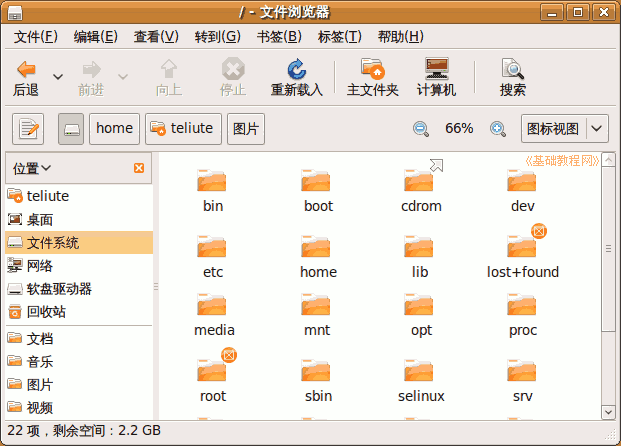This screenshot has width=621, height=446.
Task: Open the 查看(V) menu
Action: (155, 36)
